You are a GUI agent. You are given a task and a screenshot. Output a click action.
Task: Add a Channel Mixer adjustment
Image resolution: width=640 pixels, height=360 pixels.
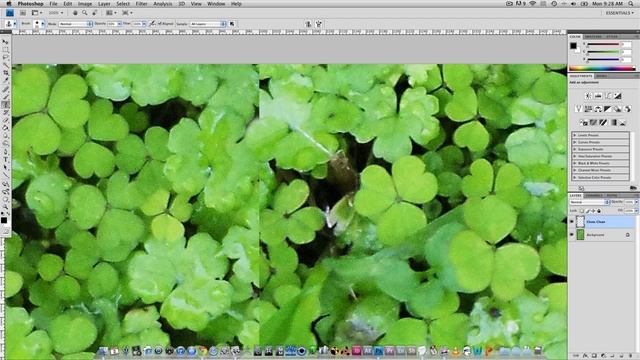[x=628, y=109]
